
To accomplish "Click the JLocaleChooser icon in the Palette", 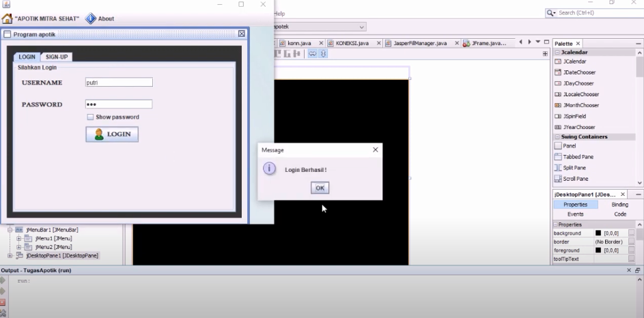I will coord(558,94).
